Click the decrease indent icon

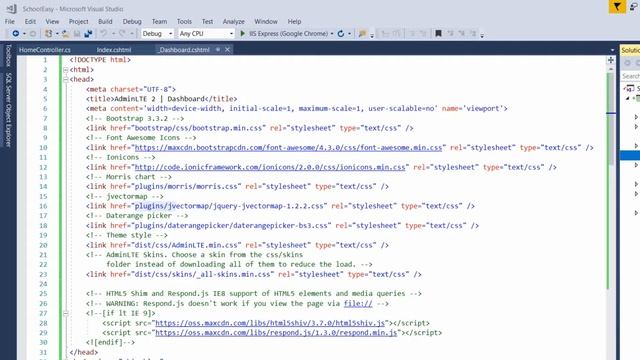(385, 34)
